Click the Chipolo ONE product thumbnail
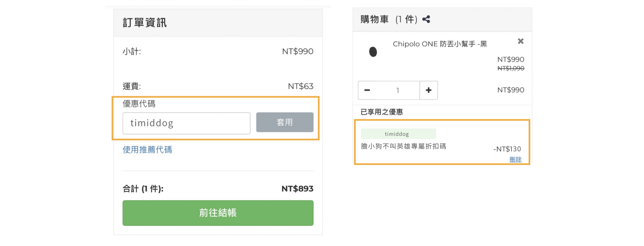 [x=373, y=52]
